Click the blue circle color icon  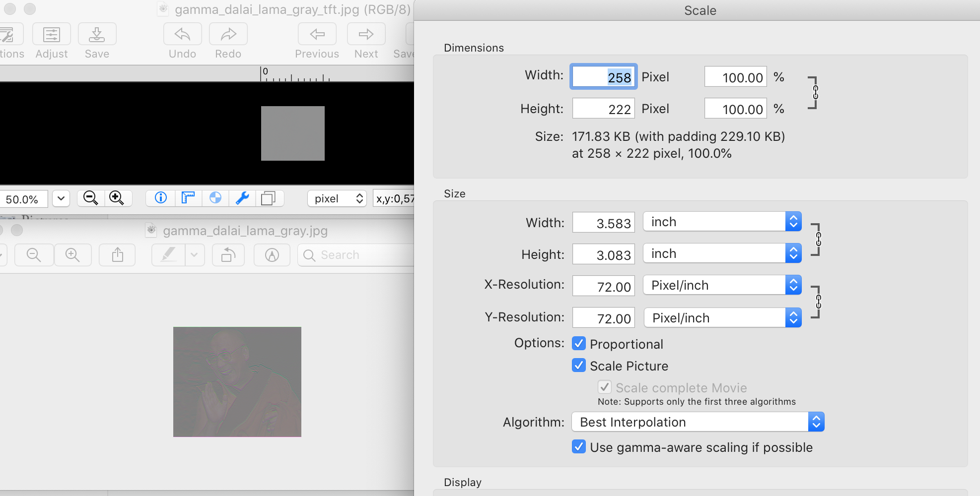click(215, 198)
